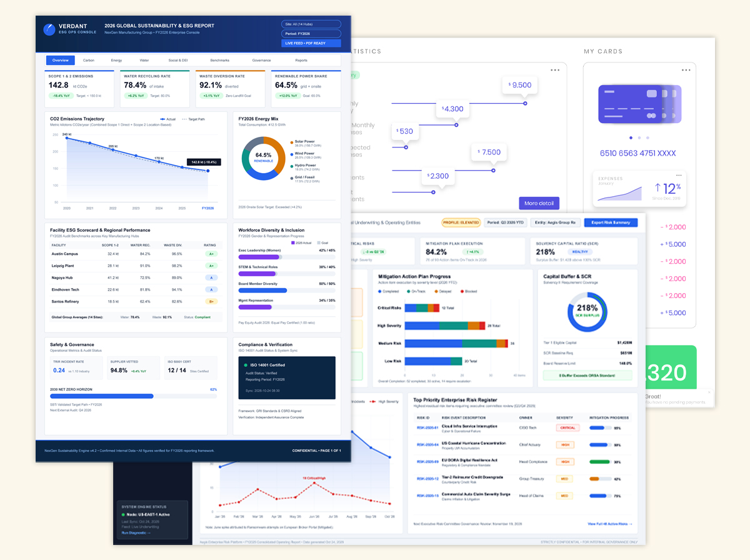Click the FY2026 point on CO2 trajectory
750x560 pixels.
click(x=208, y=171)
